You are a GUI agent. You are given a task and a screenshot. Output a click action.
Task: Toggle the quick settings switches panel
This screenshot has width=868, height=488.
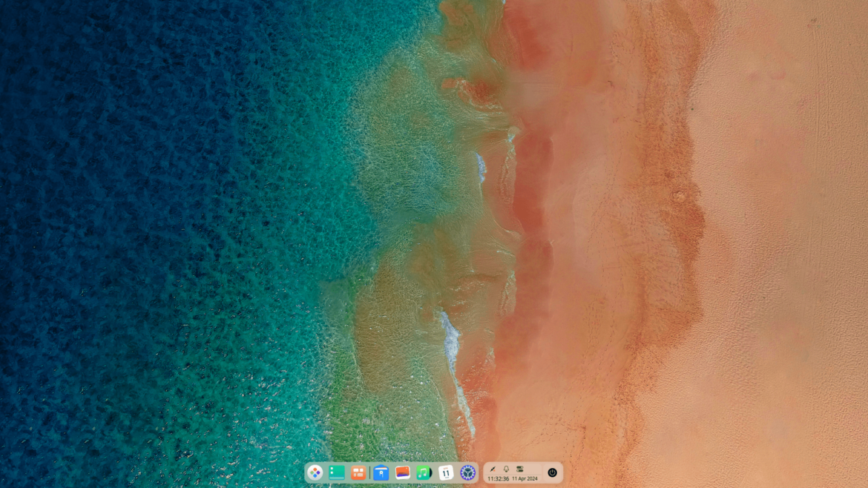pos(522,469)
